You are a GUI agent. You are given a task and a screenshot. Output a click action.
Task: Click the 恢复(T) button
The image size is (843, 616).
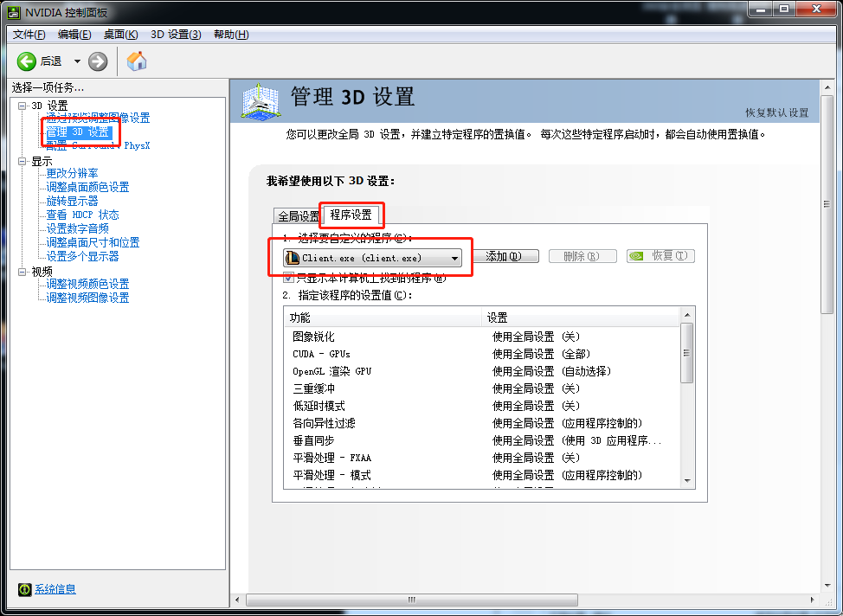pos(660,256)
